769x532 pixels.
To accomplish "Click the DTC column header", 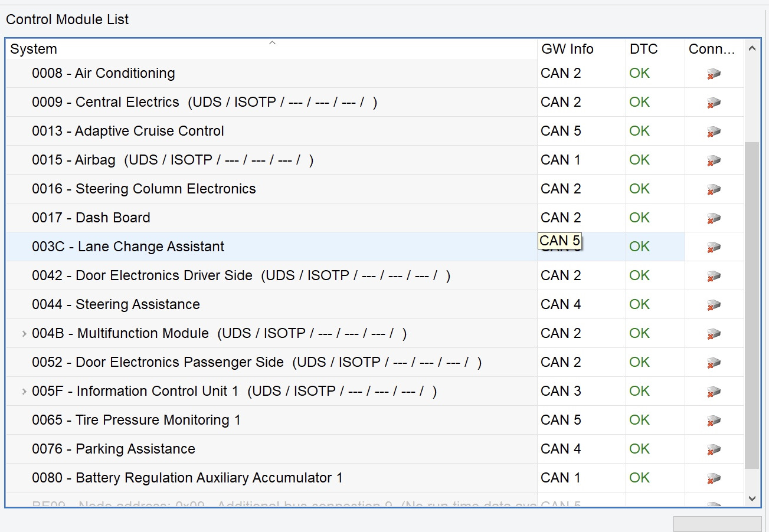I will [x=643, y=49].
